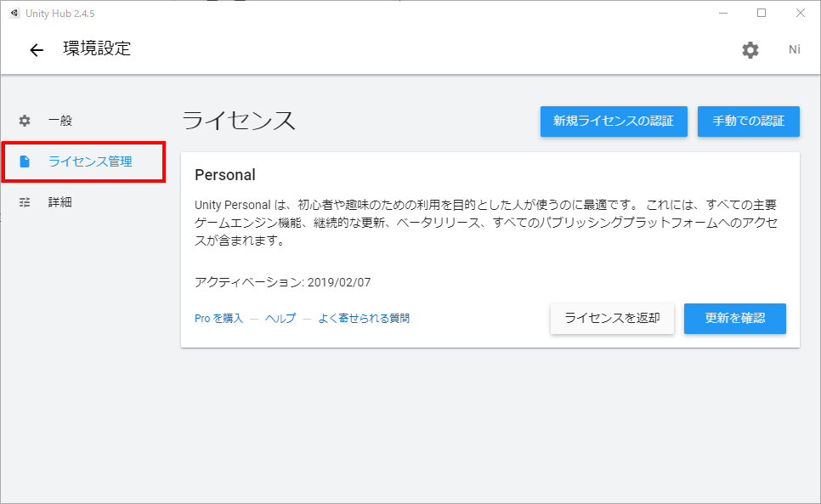This screenshot has width=821, height=504.
Task: Click the アクティベーション: 2019/02/07 text
Action: (x=283, y=283)
